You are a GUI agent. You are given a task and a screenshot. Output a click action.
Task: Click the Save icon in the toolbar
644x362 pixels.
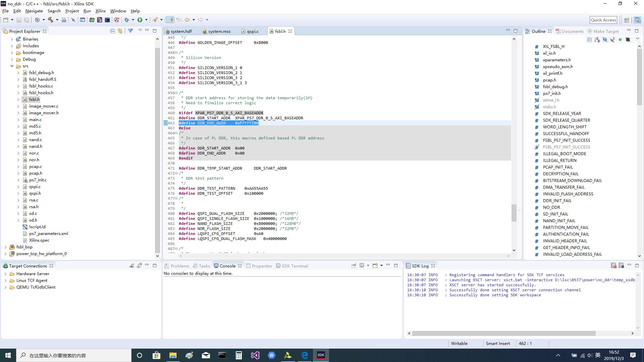point(19,20)
